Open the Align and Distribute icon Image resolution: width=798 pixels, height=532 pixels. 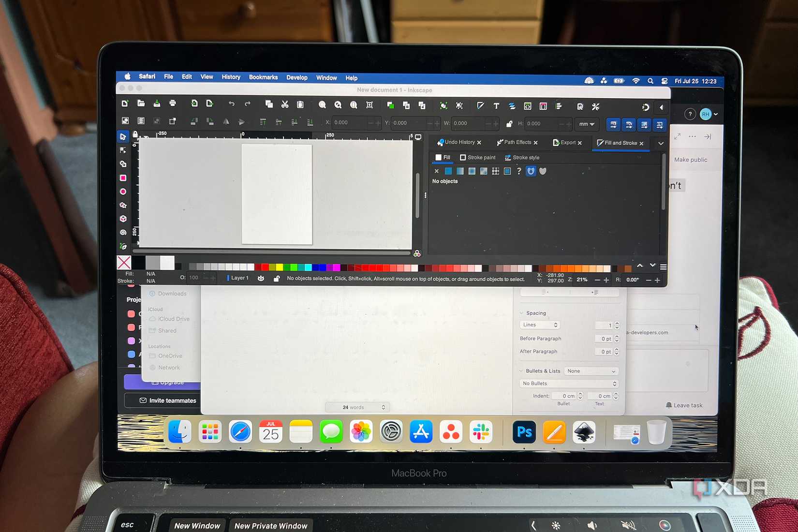559,106
